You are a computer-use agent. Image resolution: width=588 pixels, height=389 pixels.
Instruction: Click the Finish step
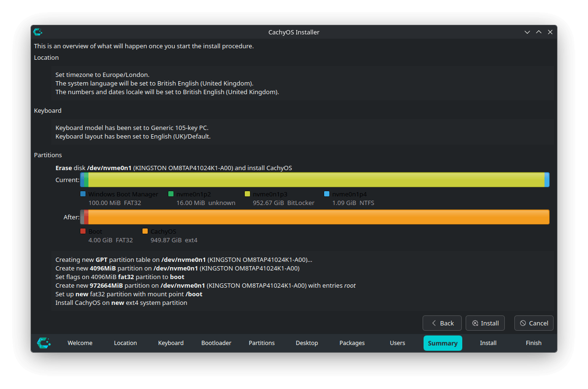534,343
